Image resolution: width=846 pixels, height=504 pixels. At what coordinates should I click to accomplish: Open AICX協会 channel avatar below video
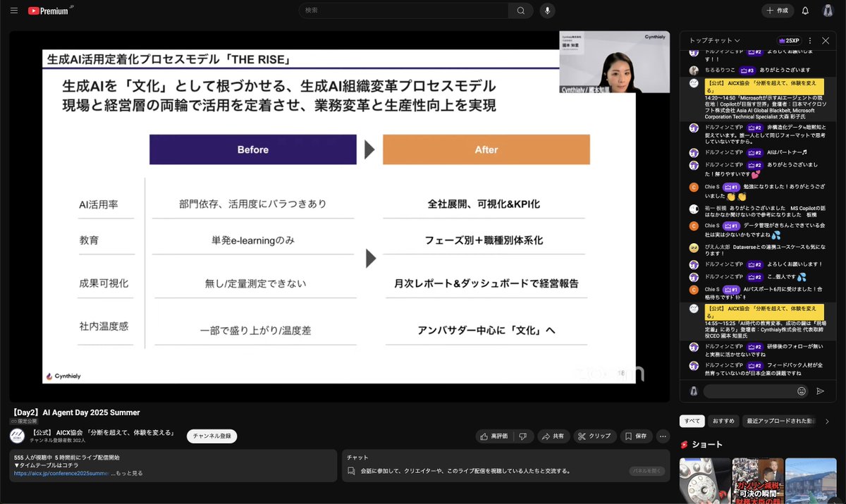click(x=17, y=436)
